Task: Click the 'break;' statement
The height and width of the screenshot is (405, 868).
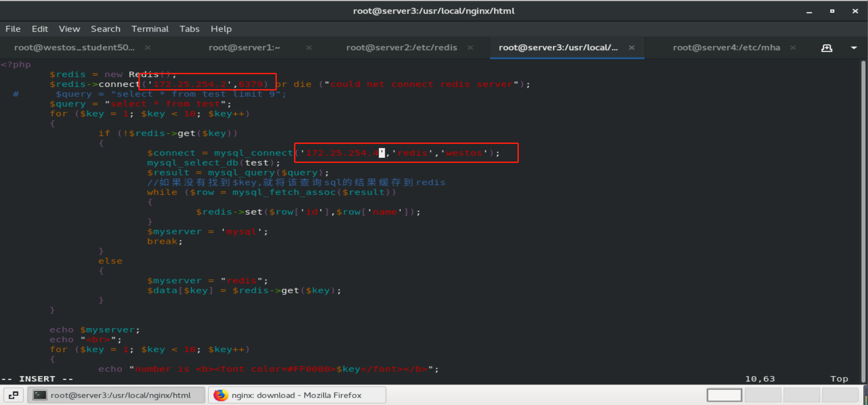Action: [x=165, y=242]
